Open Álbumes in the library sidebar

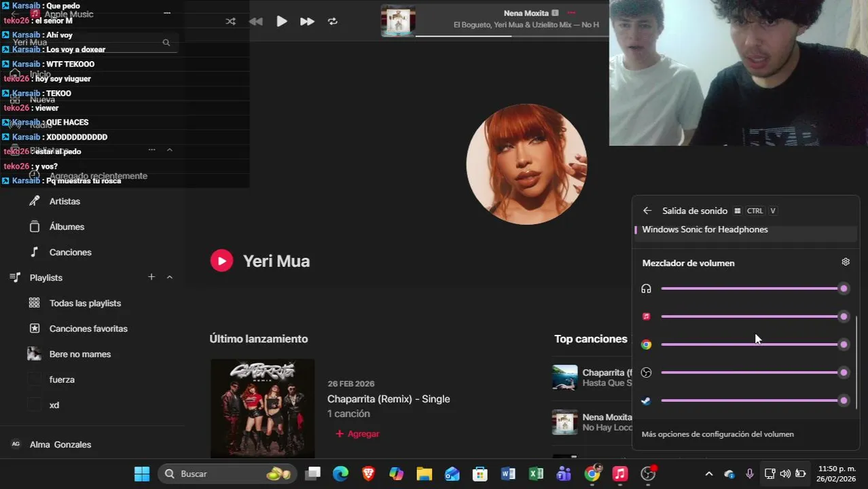67,227
